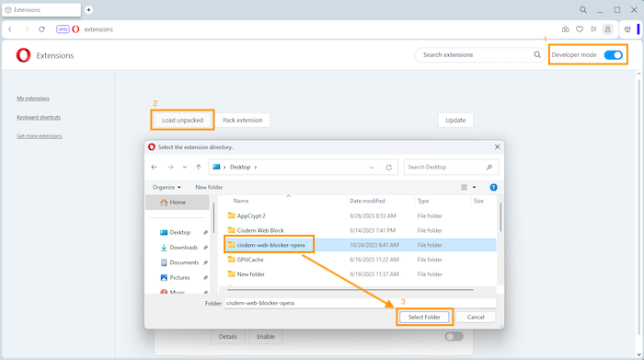Expand the Organize dropdown menu

pos(167,188)
